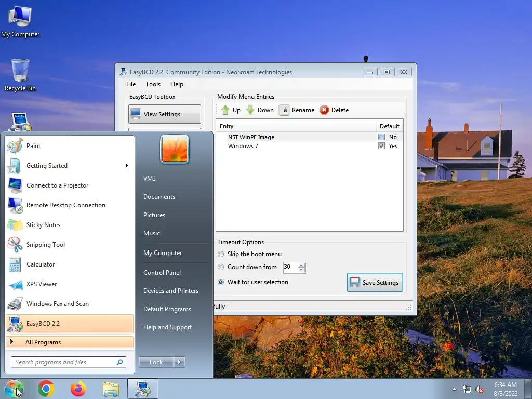The width and height of the screenshot is (532, 399).
Task: Open Connect to a Projector
Action: (x=70, y=185)
